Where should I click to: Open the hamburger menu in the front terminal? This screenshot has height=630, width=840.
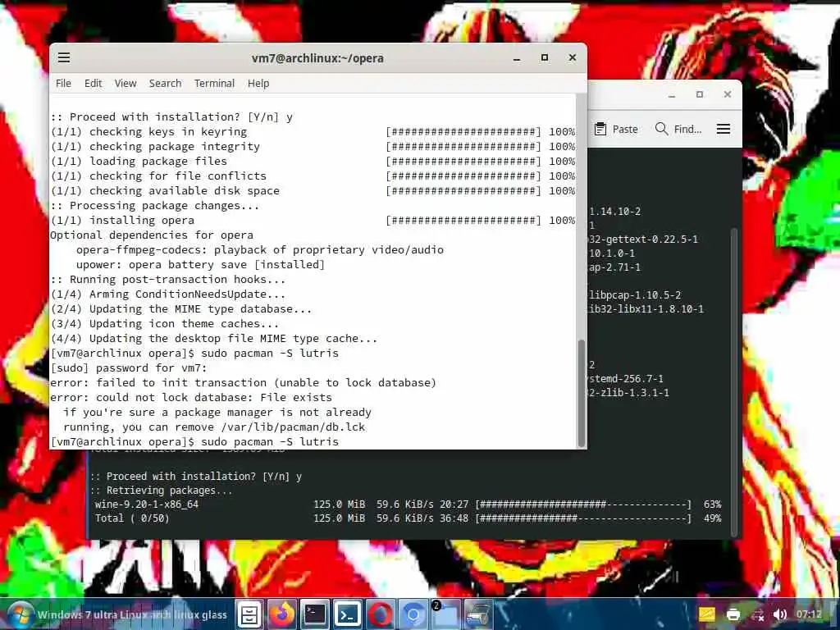tap(64, 57)
